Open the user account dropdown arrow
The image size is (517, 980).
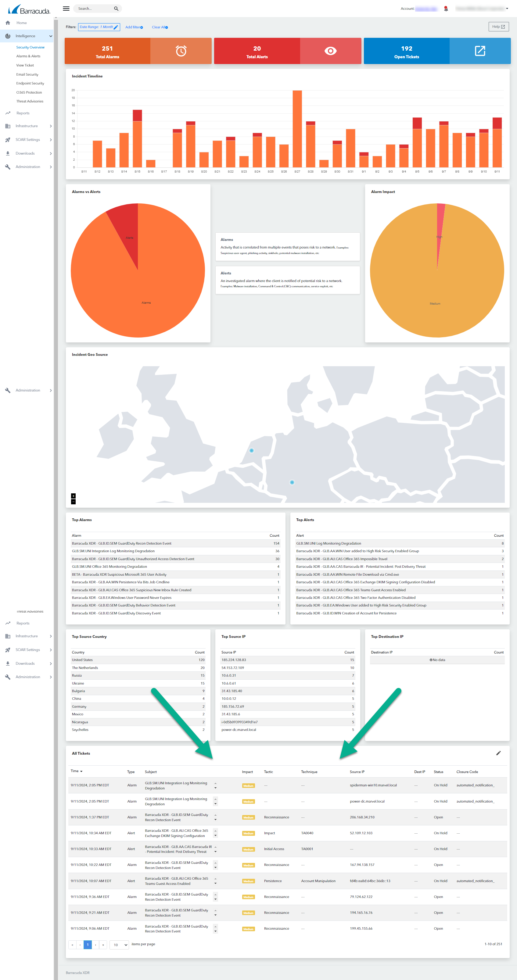(507, 8)
